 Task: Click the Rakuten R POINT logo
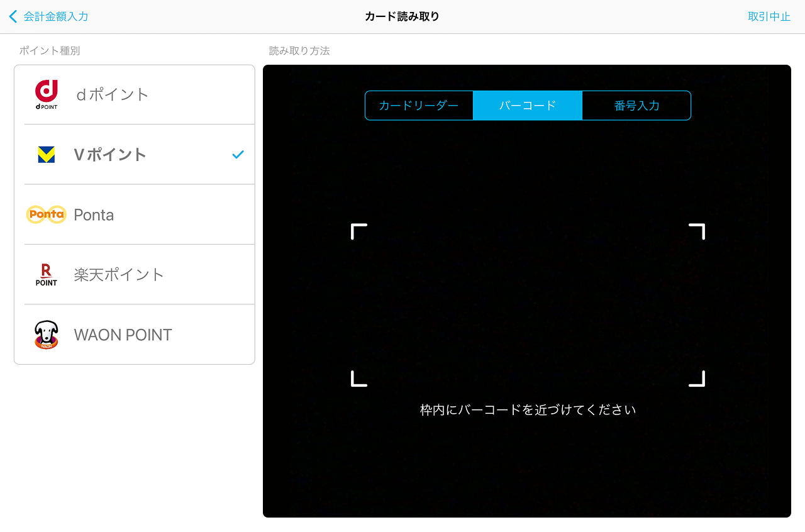coord(46,275)
